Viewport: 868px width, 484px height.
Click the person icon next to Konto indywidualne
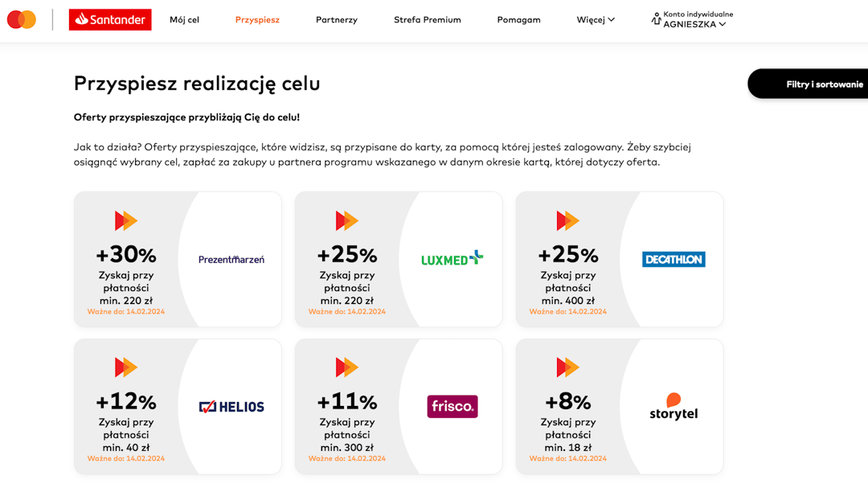(653, 19)
